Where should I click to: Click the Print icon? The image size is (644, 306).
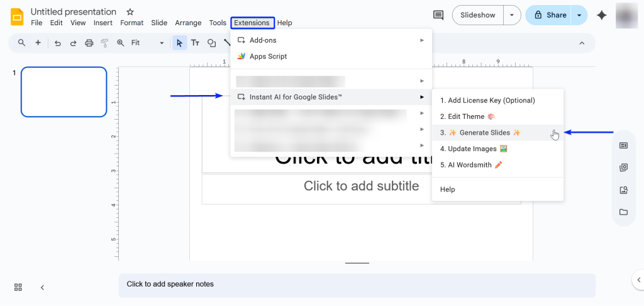[x=89, y=43]
